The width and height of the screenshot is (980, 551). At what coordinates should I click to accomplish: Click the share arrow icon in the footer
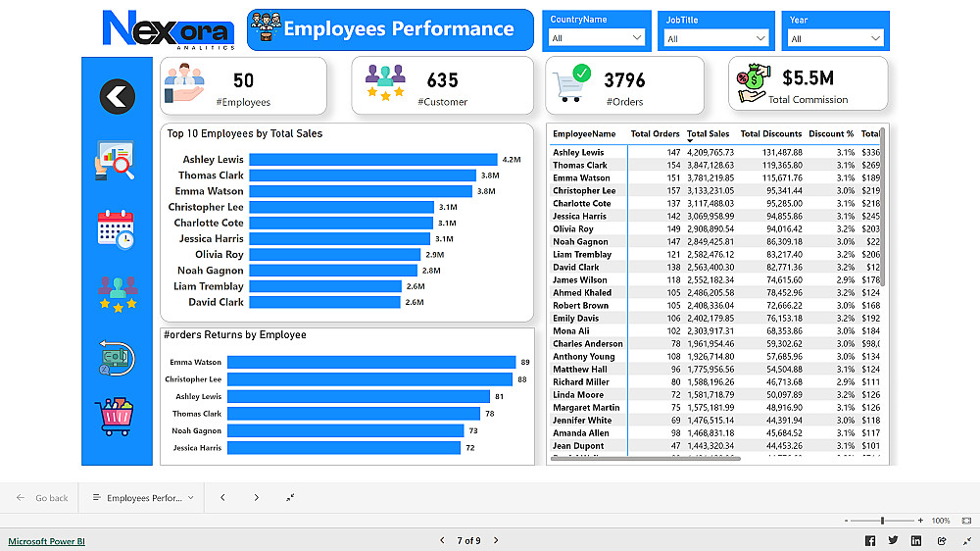942,541
